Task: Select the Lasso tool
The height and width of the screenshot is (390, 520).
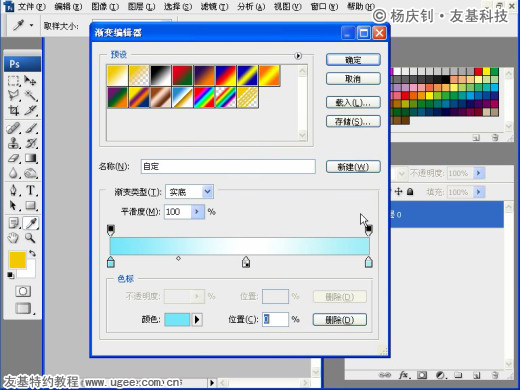Action: [x=13, y=96]
